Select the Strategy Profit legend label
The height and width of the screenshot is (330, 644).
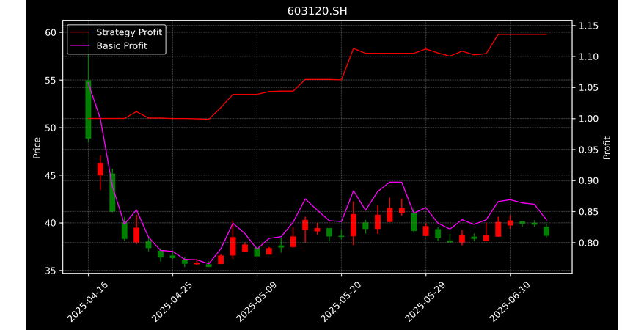129,32
